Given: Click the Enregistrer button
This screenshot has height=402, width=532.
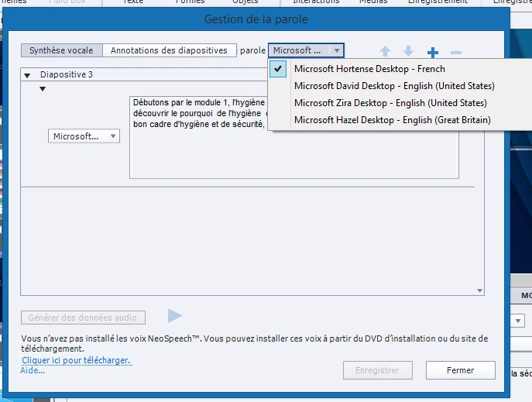Looking at the screenshot, I should click(x=378, y=370).
